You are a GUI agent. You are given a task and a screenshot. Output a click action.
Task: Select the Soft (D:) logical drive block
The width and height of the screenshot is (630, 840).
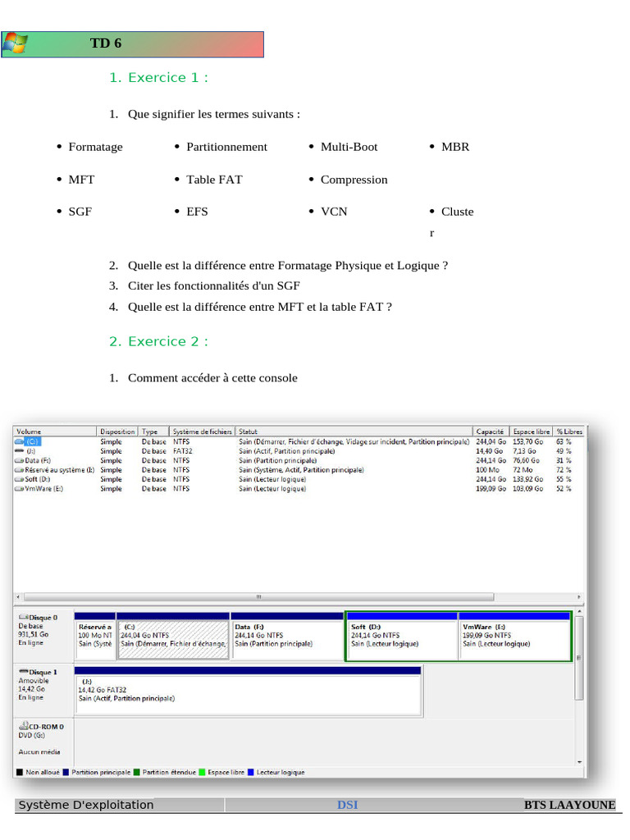[x=402, y=637]
